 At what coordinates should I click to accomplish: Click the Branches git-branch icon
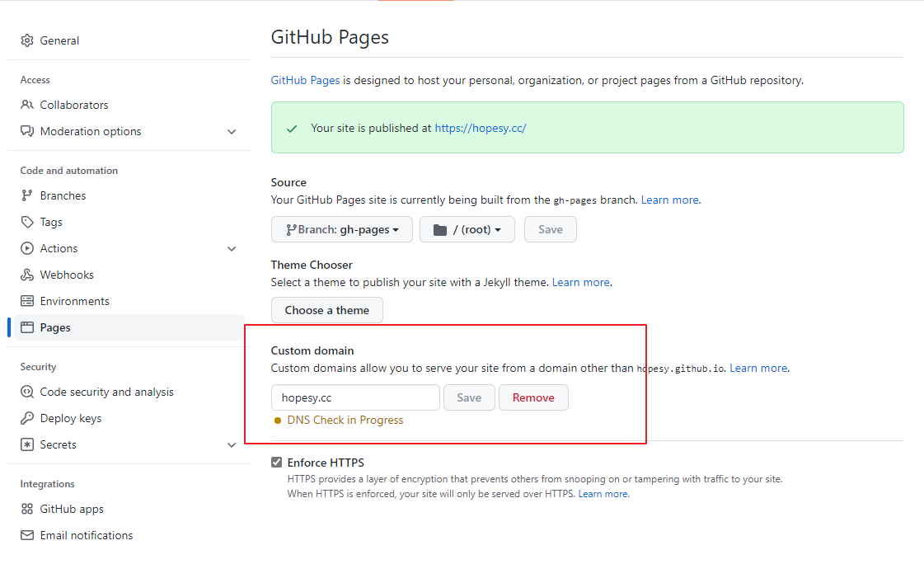27,195
